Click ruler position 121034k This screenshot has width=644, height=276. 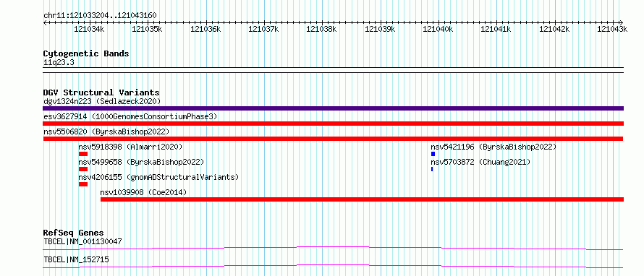coord(89,29)
